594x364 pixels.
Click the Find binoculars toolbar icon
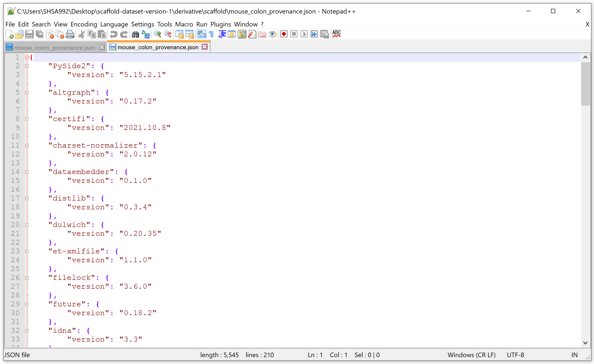pos(135,34)
